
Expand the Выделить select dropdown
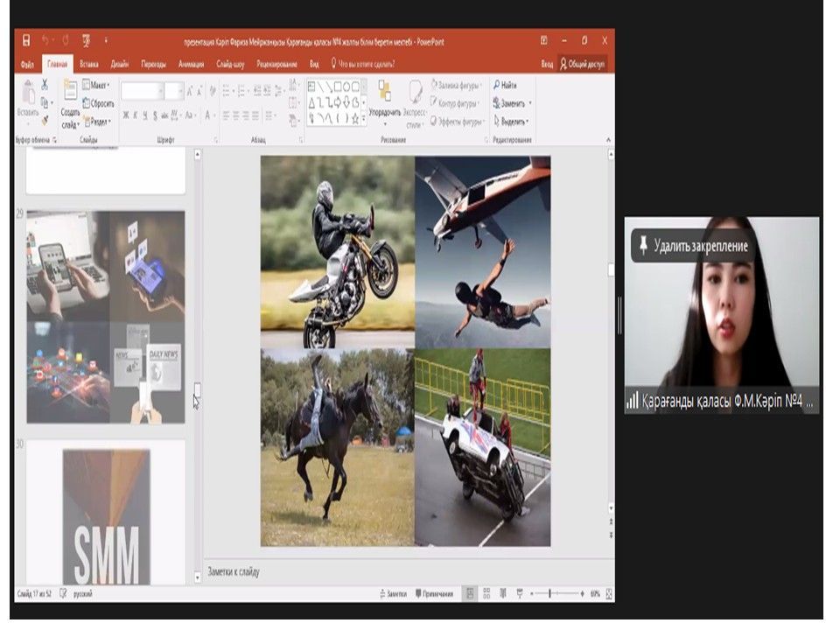tap(513, 122)
